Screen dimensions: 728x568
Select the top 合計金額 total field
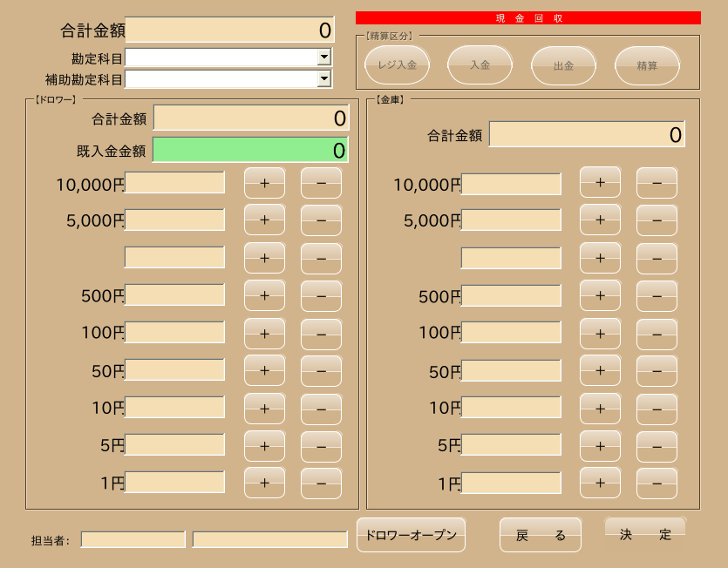point(230,30)
